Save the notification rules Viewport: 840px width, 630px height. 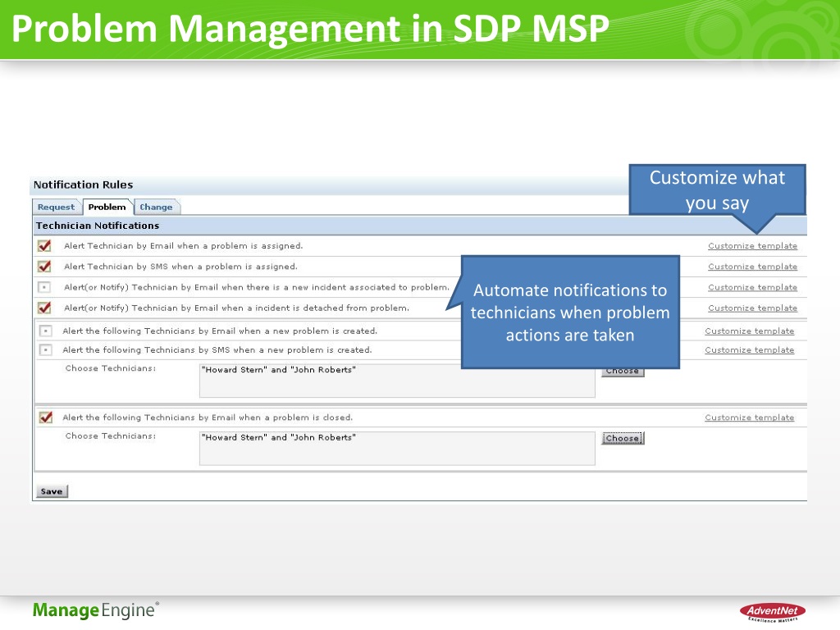click(52, 491)
